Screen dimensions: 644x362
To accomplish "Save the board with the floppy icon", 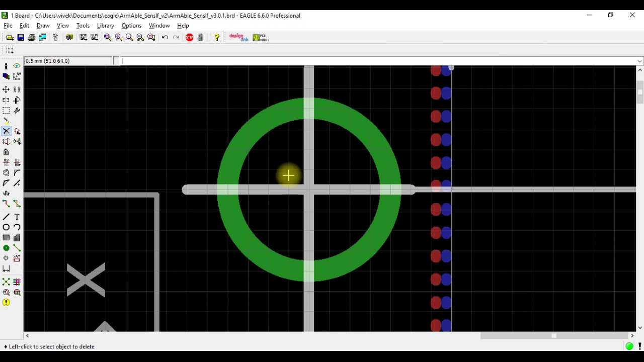I will coord(21,38).
